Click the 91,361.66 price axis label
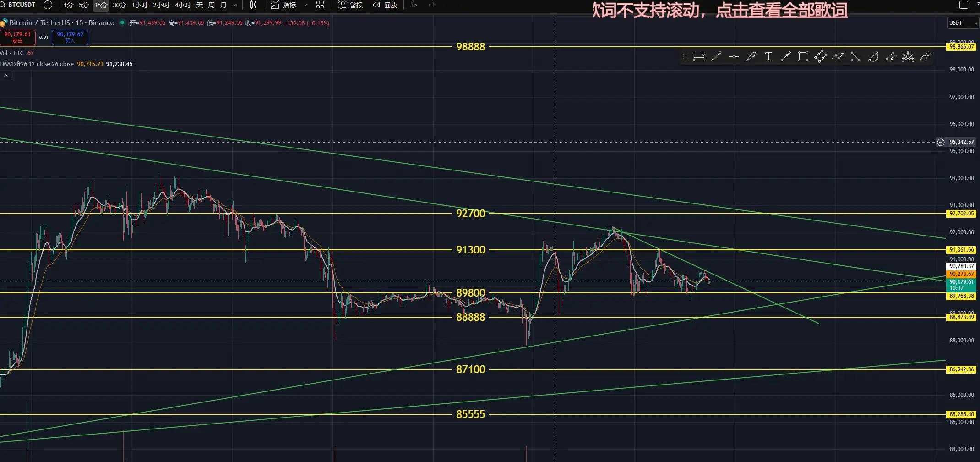 (961, 250)
